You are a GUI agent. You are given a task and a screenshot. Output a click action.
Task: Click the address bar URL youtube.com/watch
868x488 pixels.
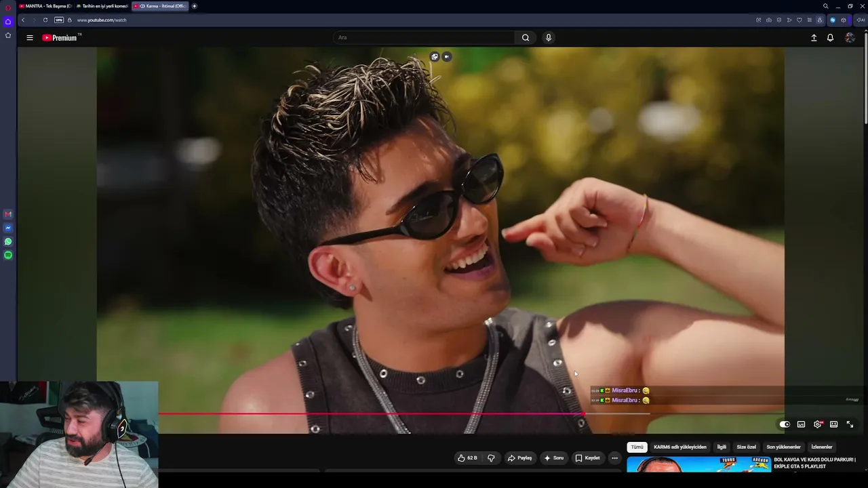pyautogui.click(x=102, y=20)
